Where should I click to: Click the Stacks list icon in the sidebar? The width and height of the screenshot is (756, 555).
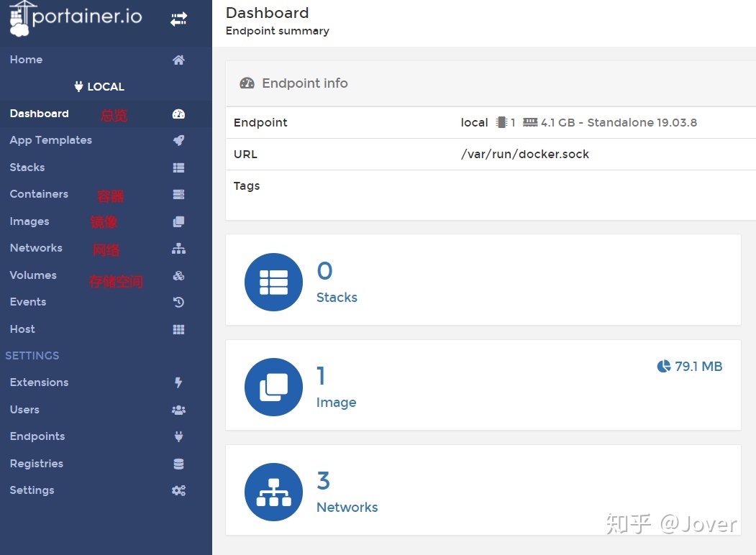point(178,168)
